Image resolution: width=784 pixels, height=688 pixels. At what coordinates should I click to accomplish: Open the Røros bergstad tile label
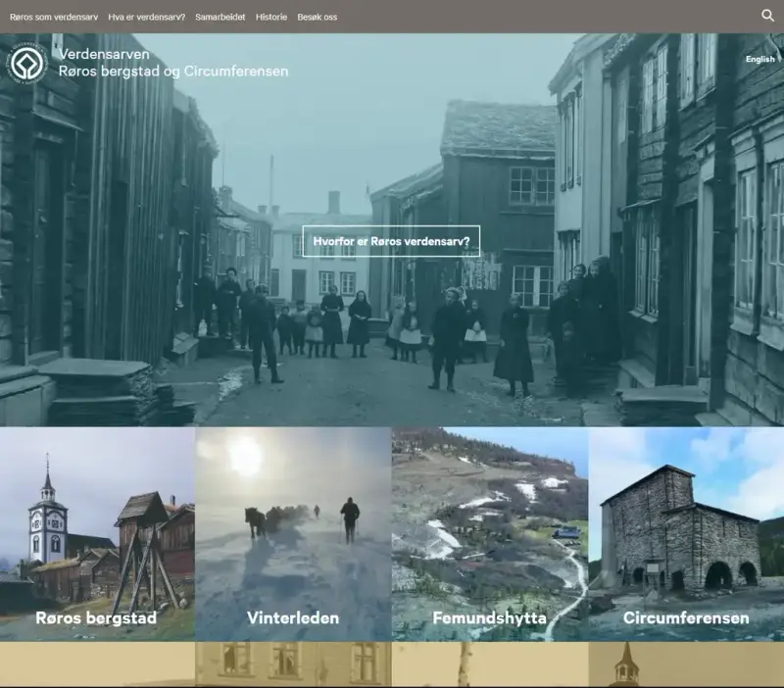[96, 617]
